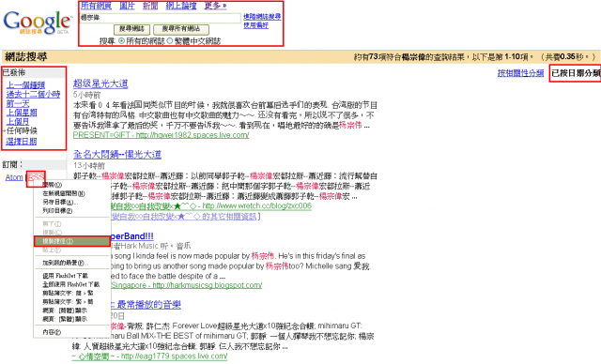Click the 任何時候 filter option
Viewport: 601px width, 364px height.
22,131
